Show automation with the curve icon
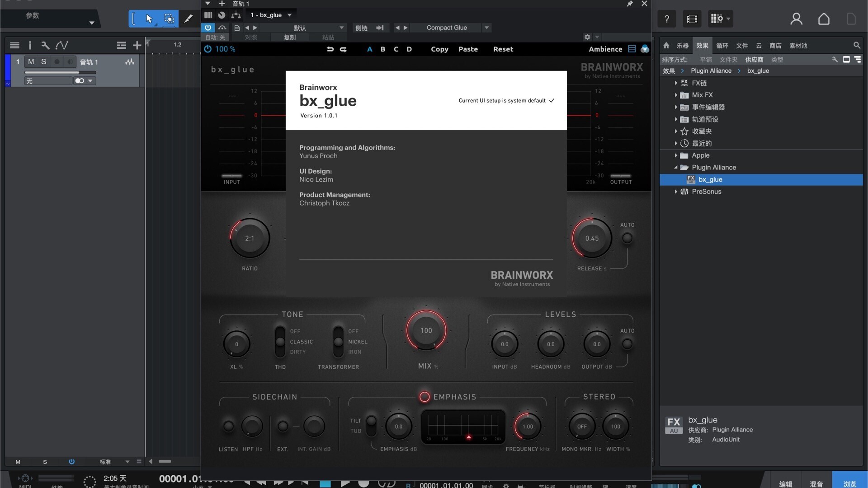The image size is (868, 488). [x=62, y=45]
